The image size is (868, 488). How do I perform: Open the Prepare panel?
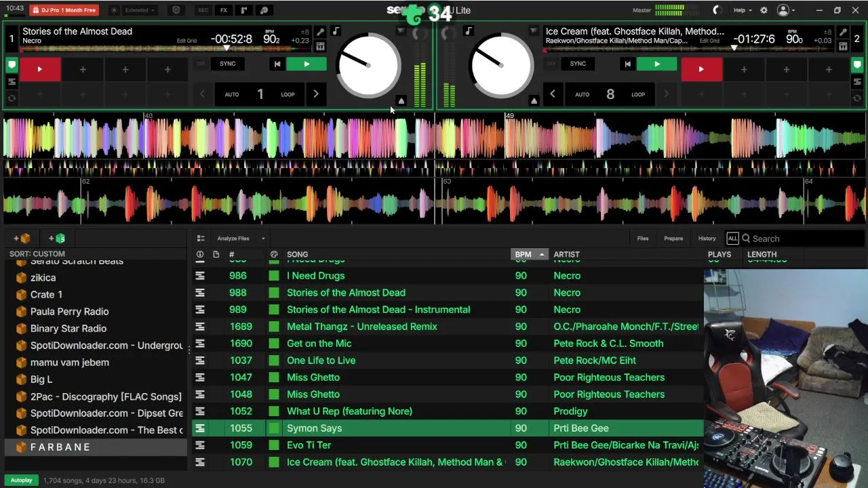pos(673,239)
